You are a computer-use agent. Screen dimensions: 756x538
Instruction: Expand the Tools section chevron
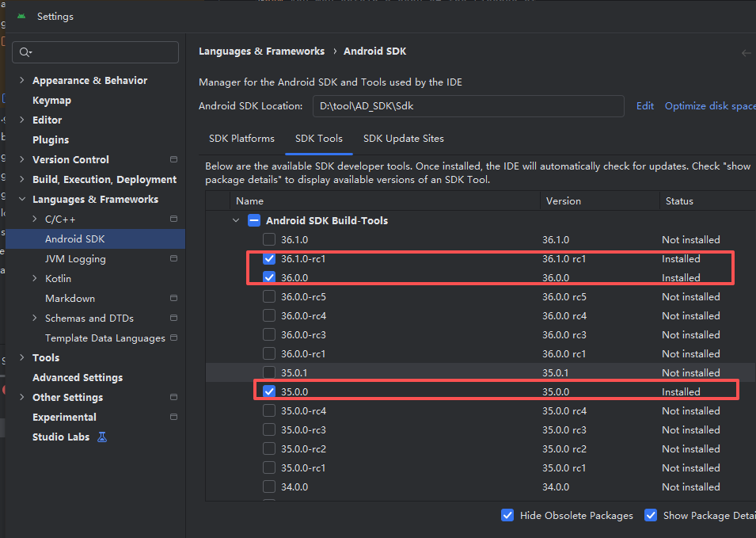(21, 357)
